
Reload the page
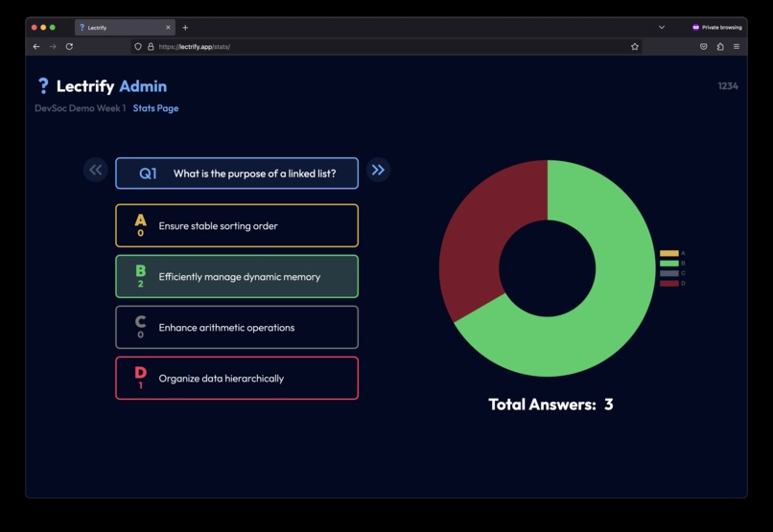pyautogui.click(x=69, y=46)
